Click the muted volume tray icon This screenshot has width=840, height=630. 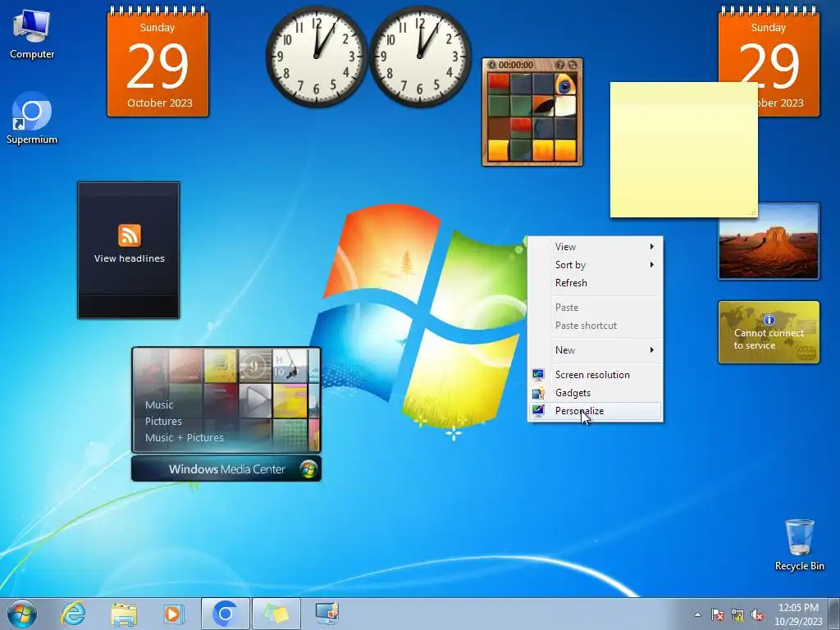click(x=757, y=615)
